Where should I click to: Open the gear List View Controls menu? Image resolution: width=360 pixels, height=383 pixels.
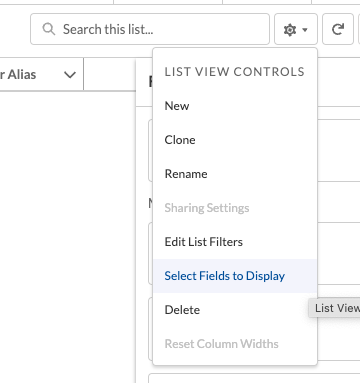point(296,29)
